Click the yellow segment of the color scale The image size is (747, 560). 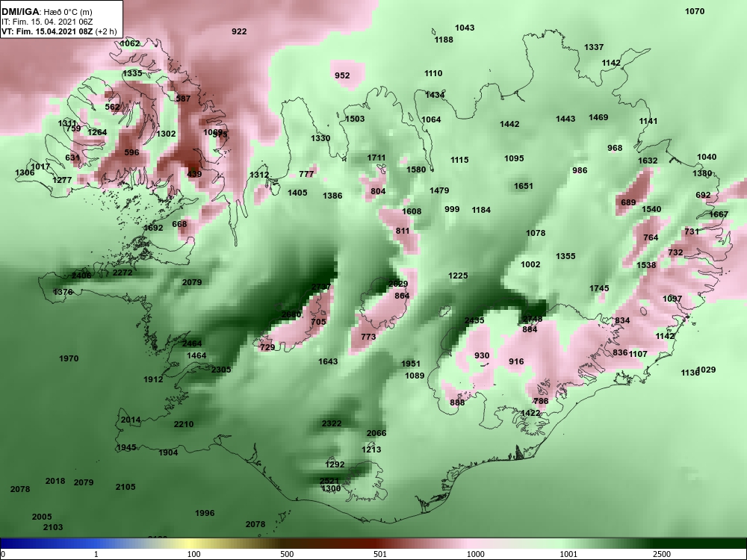pos(190,544)
